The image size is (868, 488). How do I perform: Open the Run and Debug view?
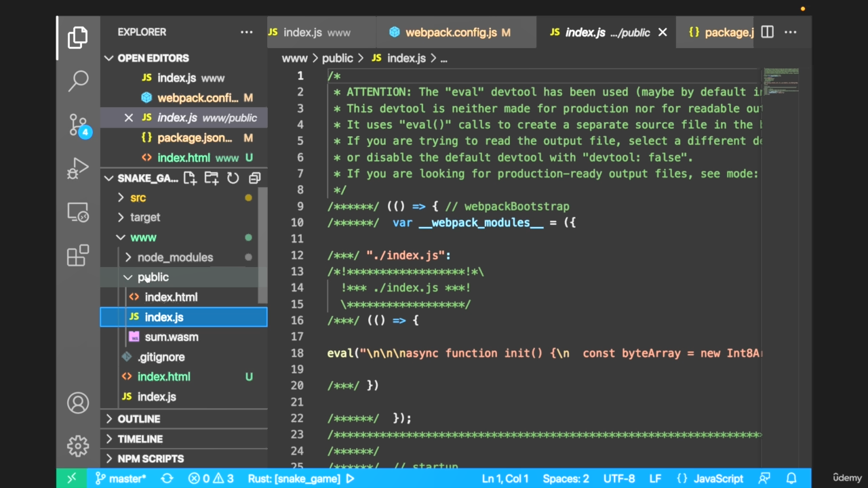coord(78,168)
